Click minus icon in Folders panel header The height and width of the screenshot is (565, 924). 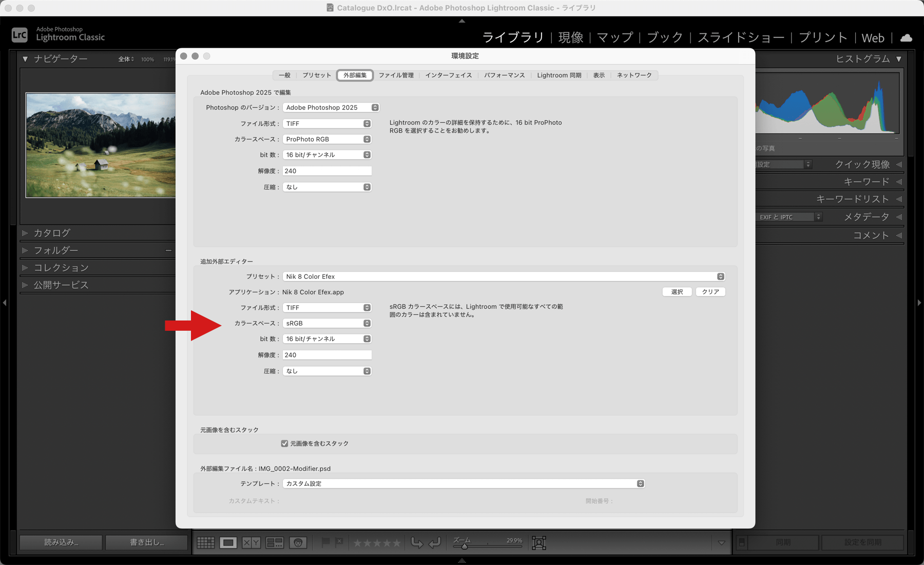(x=168, y=250)
